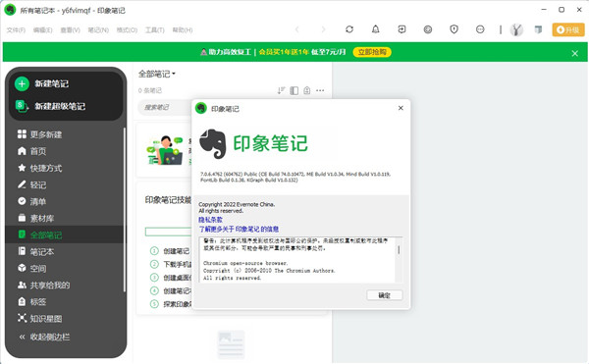Image resolution: width=589 pixels, height=364 pixels.
Task: Click the reminder lock icon in note list
Action: tap(307, 90)
